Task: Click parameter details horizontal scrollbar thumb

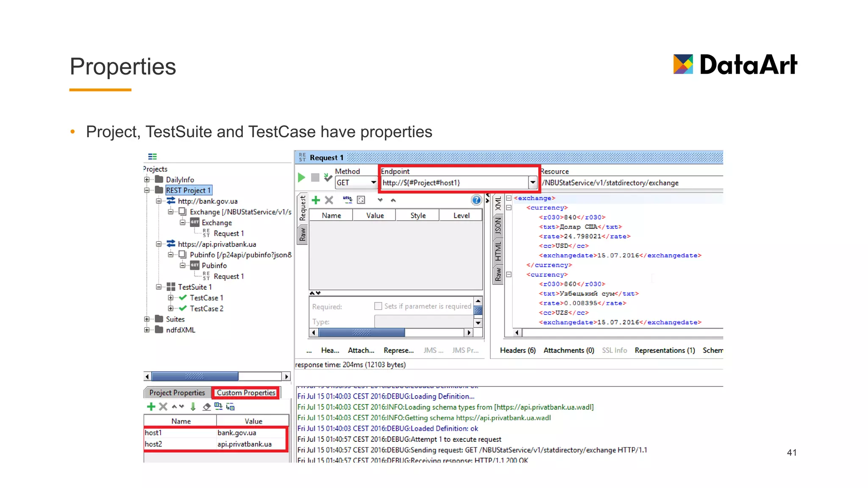Action: [362, 333]
